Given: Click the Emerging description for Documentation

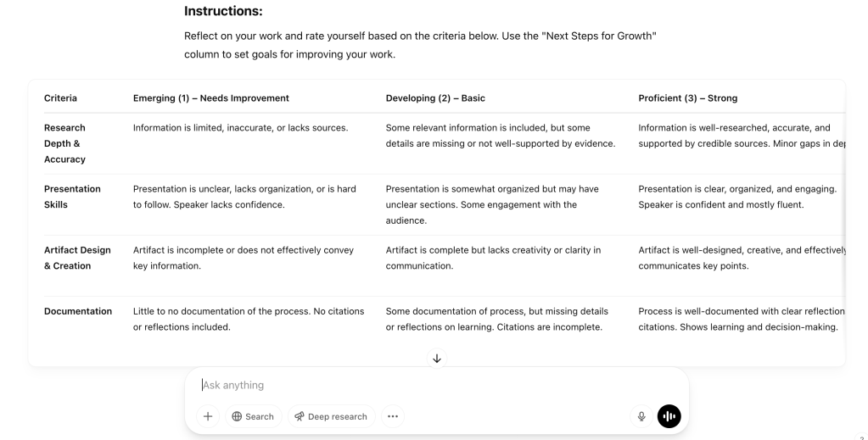Looking at the screenshot, I should coord(249,319).
